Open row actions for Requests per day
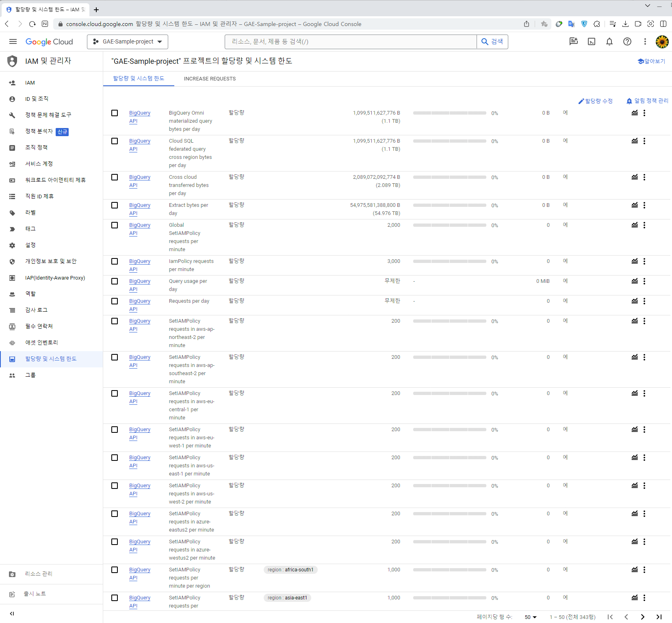Screen dimensions: 672x623 pyautogui.click(x=644, y=301)
